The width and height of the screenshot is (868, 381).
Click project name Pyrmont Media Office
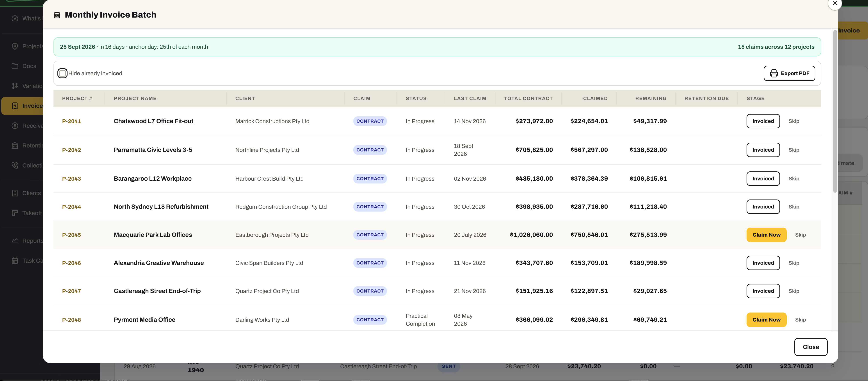pos(144,320)
